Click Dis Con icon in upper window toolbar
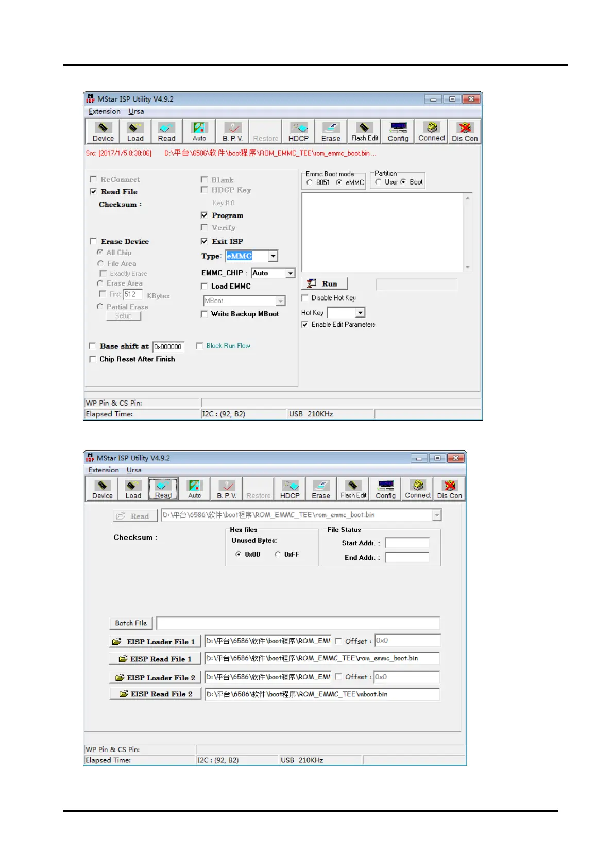Screen dimensions: 613x868 point(465,131)
